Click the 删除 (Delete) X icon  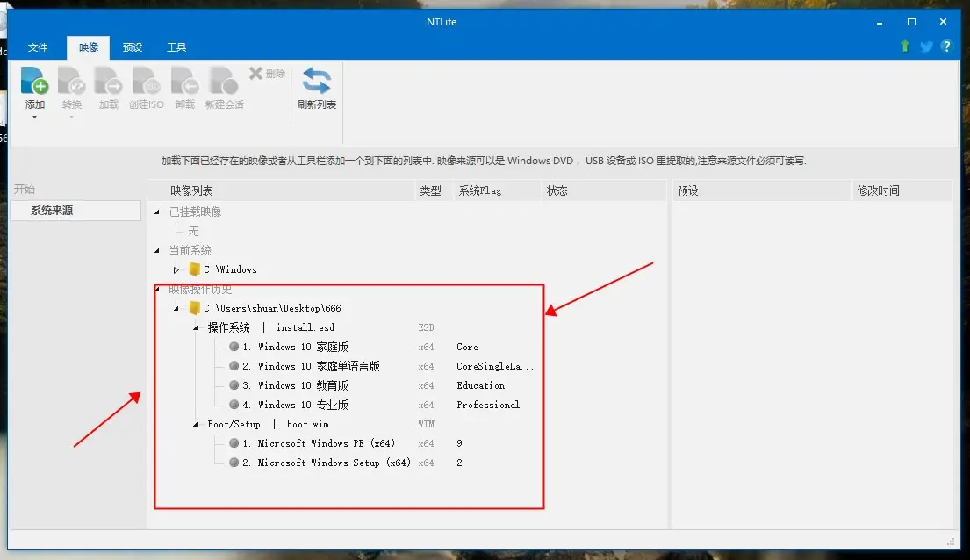pos(255,74)
